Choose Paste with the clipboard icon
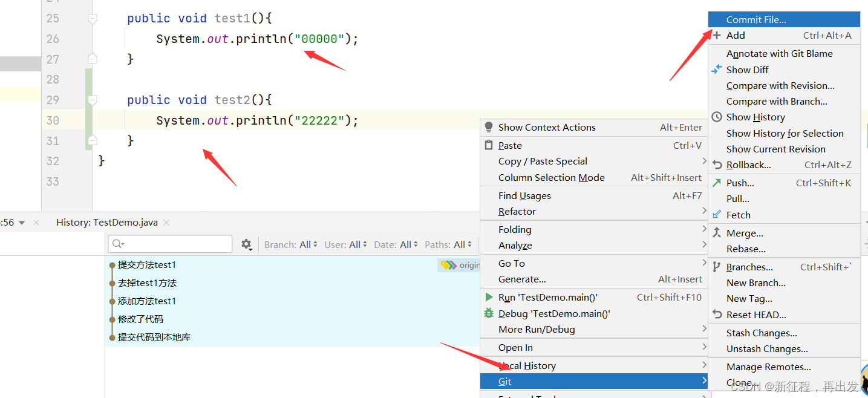Viewport: 868px width, 398px height. [x=593, y=145]
